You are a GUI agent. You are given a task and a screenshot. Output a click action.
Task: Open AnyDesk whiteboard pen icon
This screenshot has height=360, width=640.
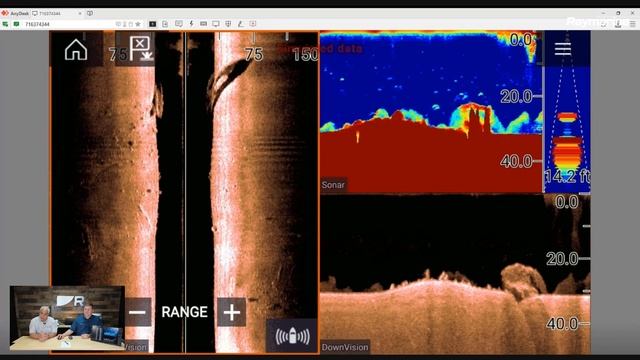(x=240, y=24)
